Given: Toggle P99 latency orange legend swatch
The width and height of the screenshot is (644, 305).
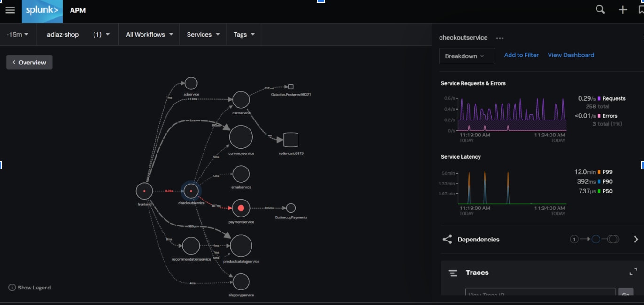Looking at the screenshot, I should [x=599, y=172].
